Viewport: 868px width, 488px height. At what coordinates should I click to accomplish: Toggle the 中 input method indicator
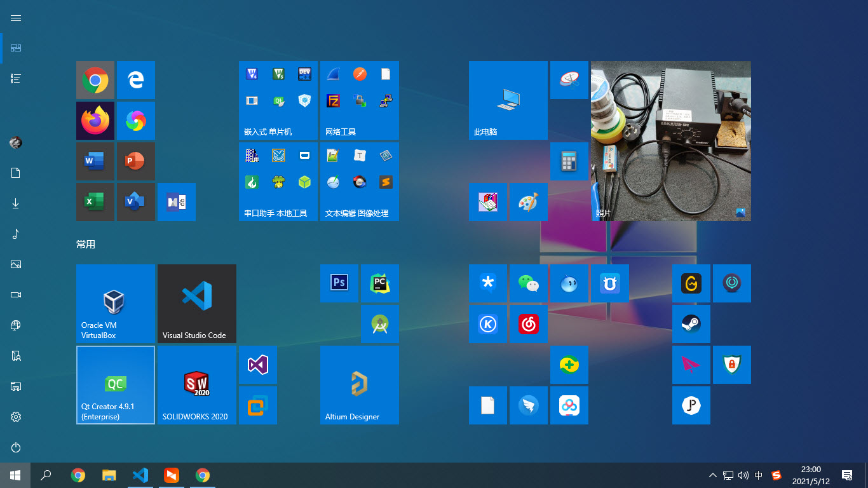point(759,475)
